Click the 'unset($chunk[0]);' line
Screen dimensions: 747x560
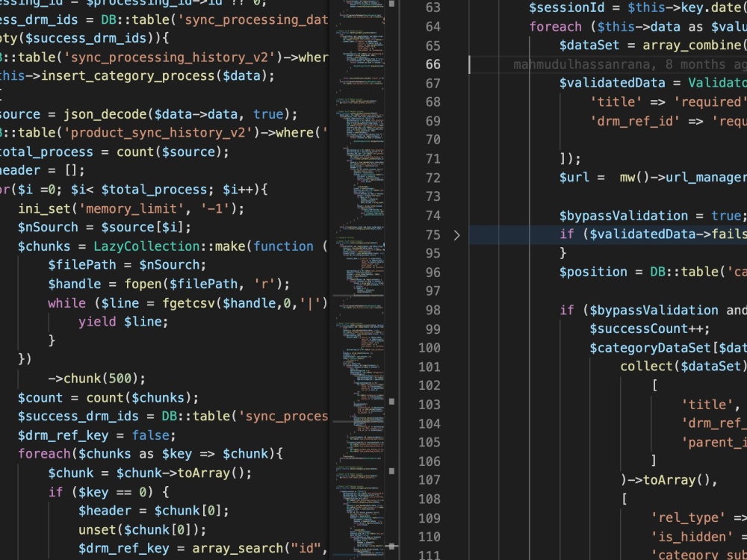pos(143,529)
